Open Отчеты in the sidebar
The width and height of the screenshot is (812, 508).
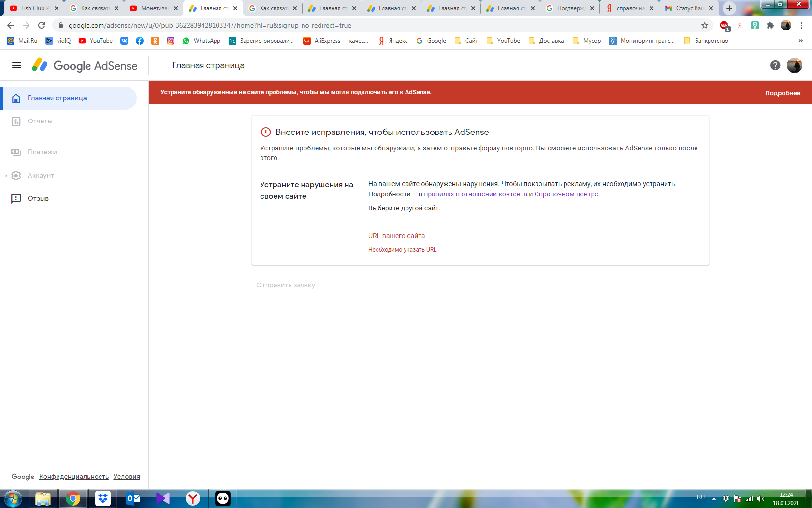pyautogui.click(x=69, y=121)
